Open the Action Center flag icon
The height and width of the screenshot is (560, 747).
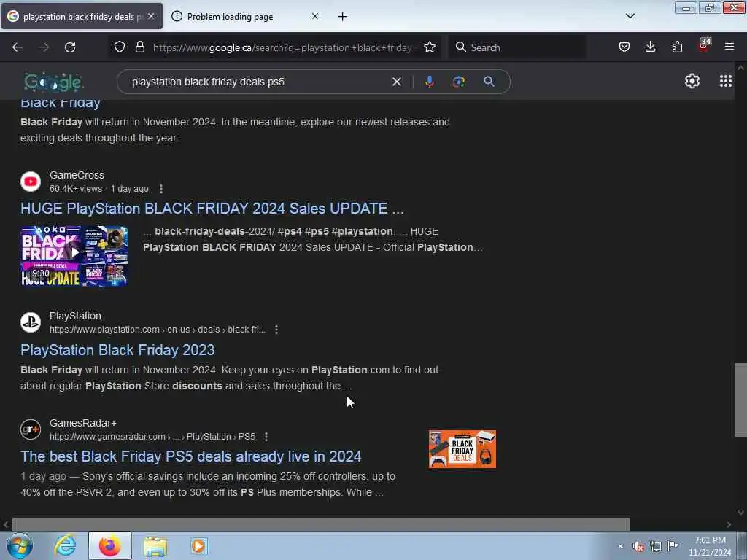(x=673, y=546)
